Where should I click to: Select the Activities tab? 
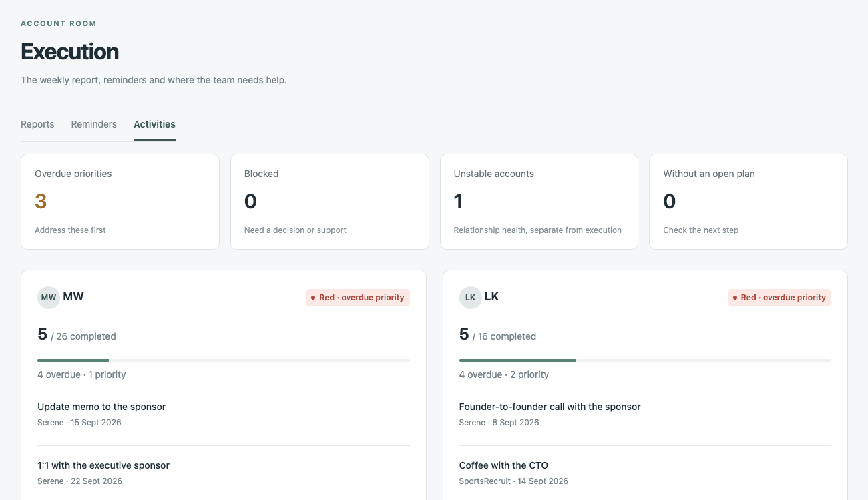pyautogui.click(x=154, y=124)
